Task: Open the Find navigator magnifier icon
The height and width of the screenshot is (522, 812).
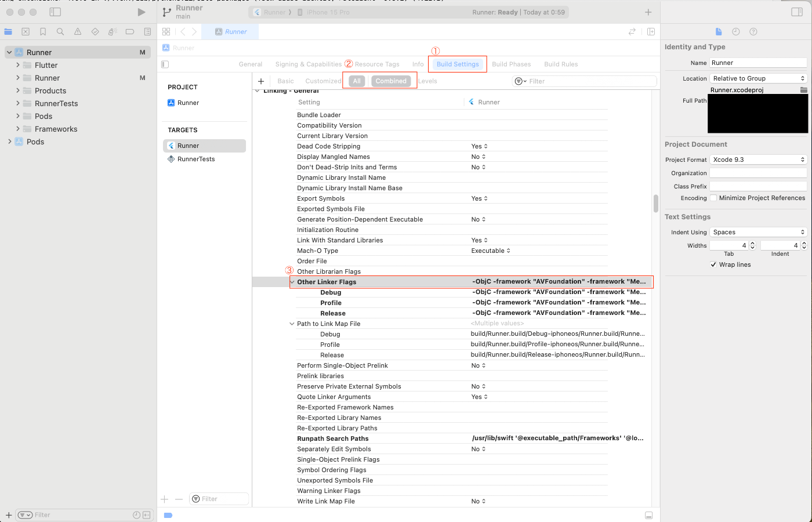Action: [60, 32]
